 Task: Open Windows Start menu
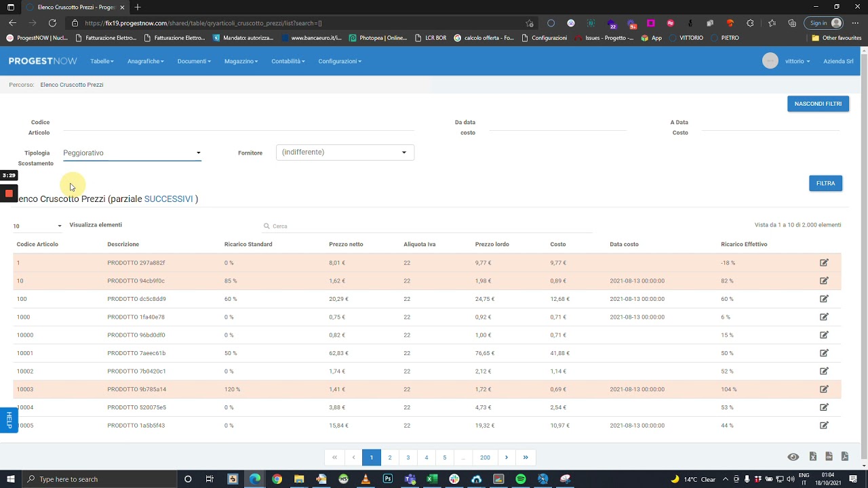point(10,479)
